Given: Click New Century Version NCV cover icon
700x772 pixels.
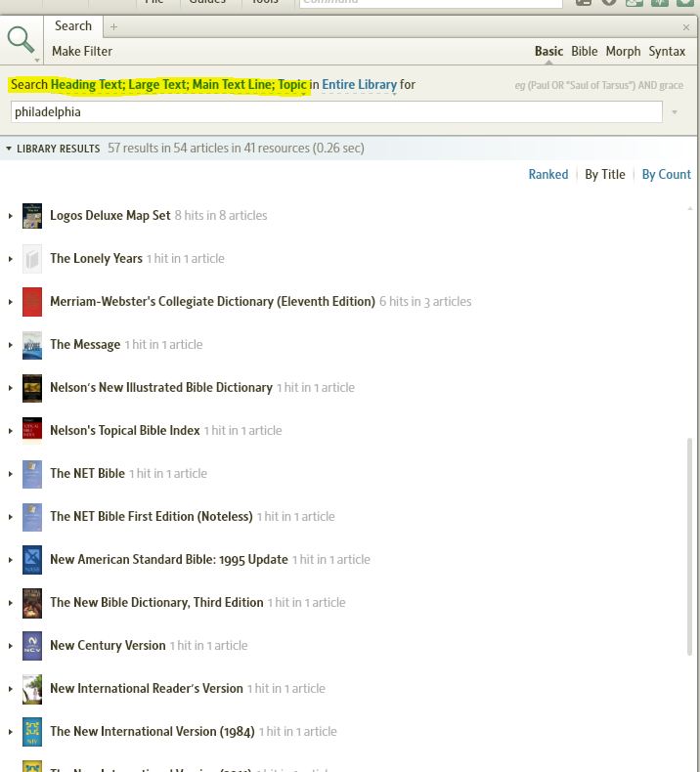Looking at the screenshot, I should tap(32, 646).
